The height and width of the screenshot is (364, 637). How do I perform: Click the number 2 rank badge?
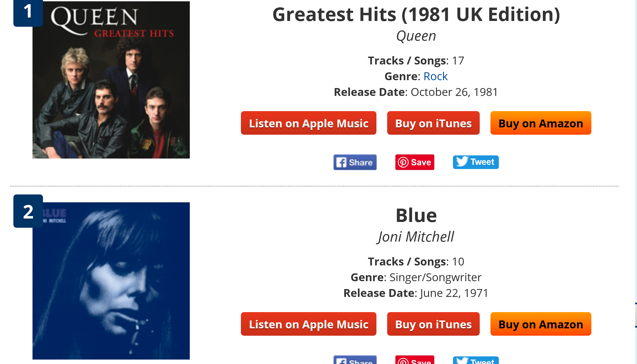[x=28, y=211]
